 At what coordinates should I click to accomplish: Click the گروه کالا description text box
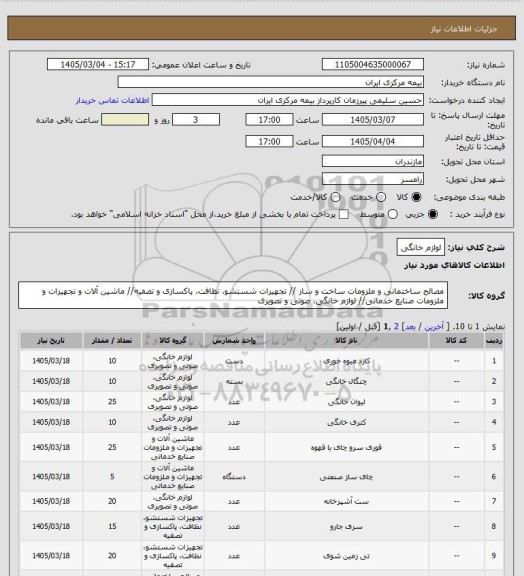tap(233, 296)
